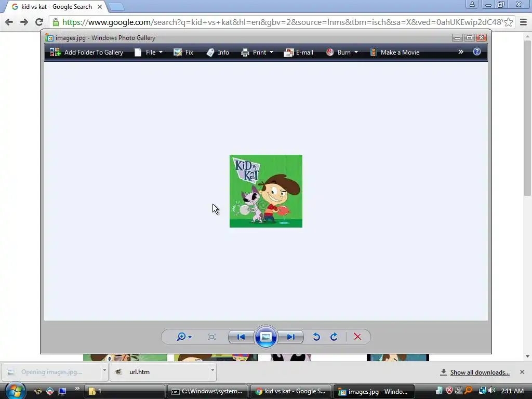The width and height of the screenshot is (532, 399).
Task: Click the Kid vs Kat image
Action: pos(265,191)
